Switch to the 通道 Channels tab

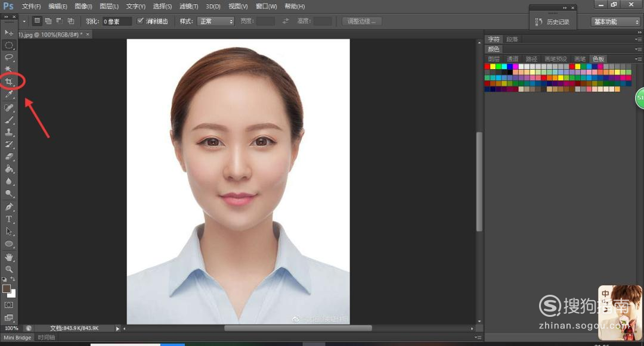click(512, 58)
